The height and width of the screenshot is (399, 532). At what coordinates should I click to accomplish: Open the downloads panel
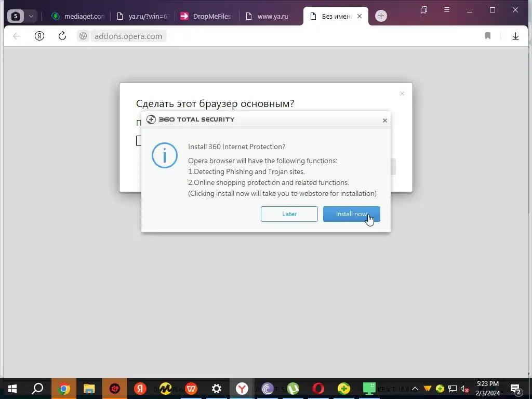click(x=515, y=36)
